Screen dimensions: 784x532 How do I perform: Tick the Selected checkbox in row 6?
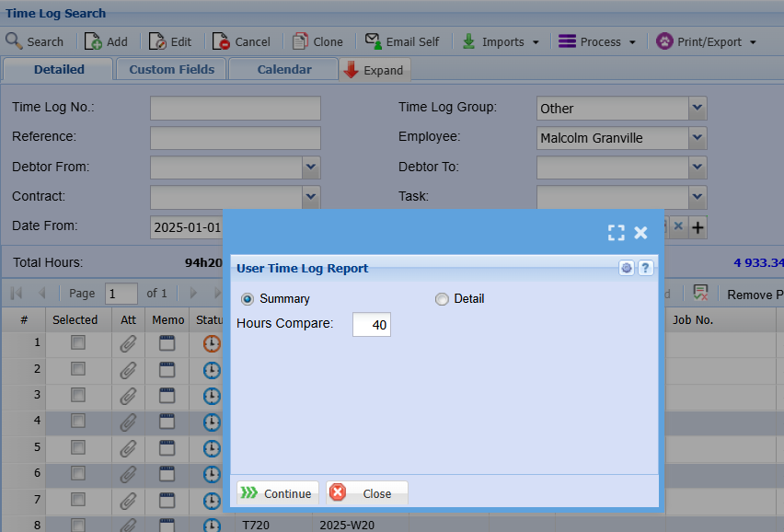click(x=78, y=473)
